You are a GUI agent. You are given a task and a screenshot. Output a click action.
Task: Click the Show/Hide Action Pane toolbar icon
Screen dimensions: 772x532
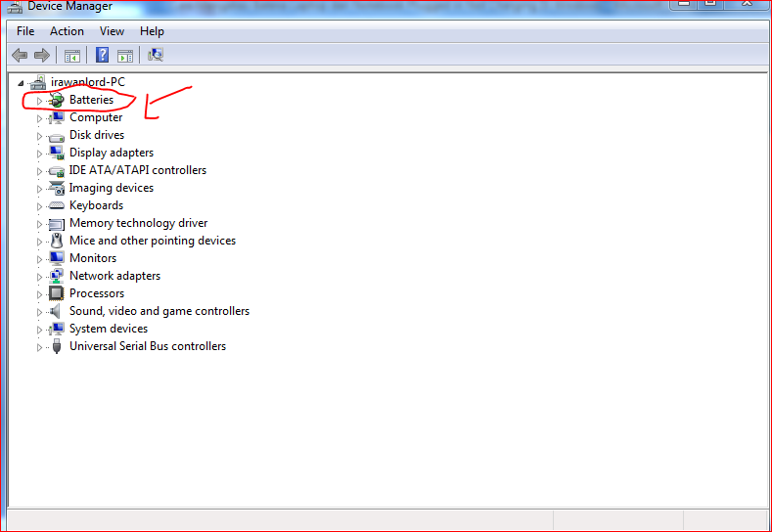coord(125,56)
